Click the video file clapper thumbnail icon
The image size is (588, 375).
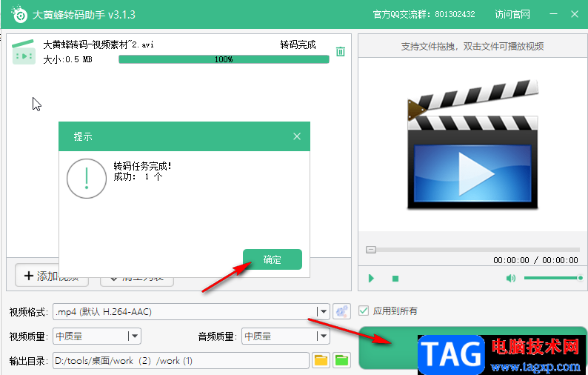pos(24,52)
